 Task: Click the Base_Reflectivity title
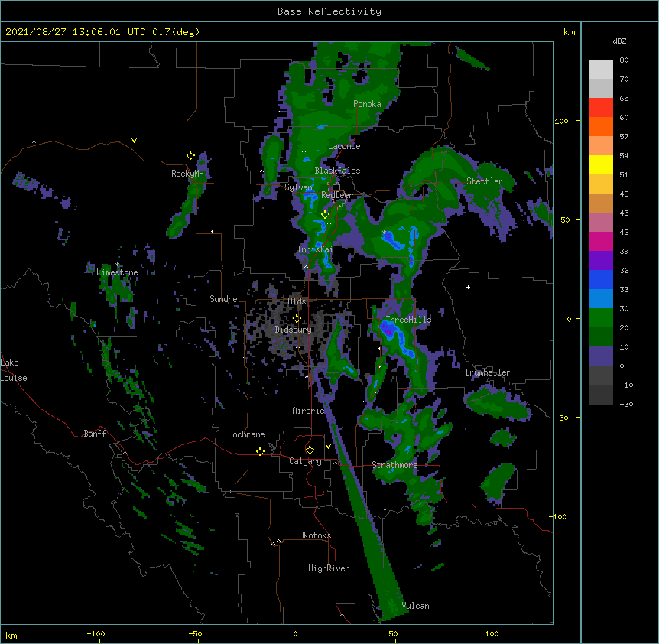[x=329, y=11]
